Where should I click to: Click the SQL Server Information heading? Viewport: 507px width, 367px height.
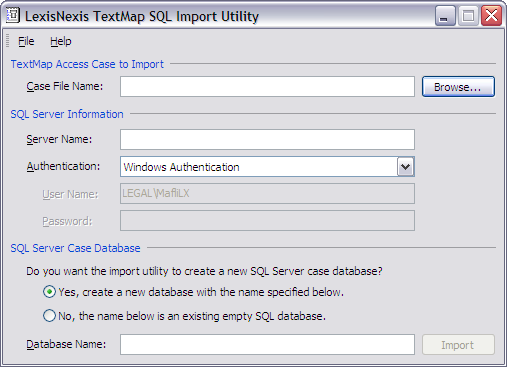pos(67,114)
